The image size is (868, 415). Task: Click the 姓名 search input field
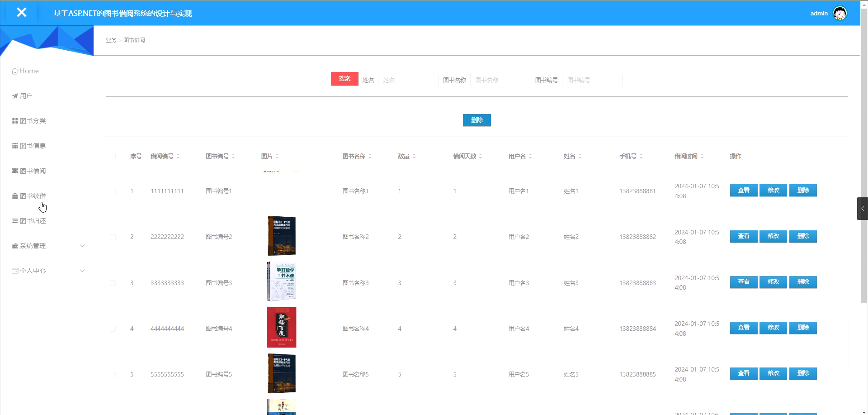coord(408,80)
